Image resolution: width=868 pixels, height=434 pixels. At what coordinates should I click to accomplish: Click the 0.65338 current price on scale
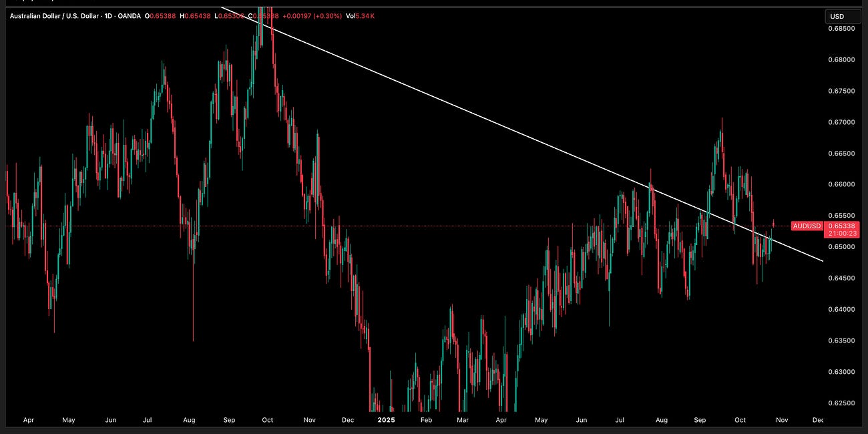click(x=843, y=226)
